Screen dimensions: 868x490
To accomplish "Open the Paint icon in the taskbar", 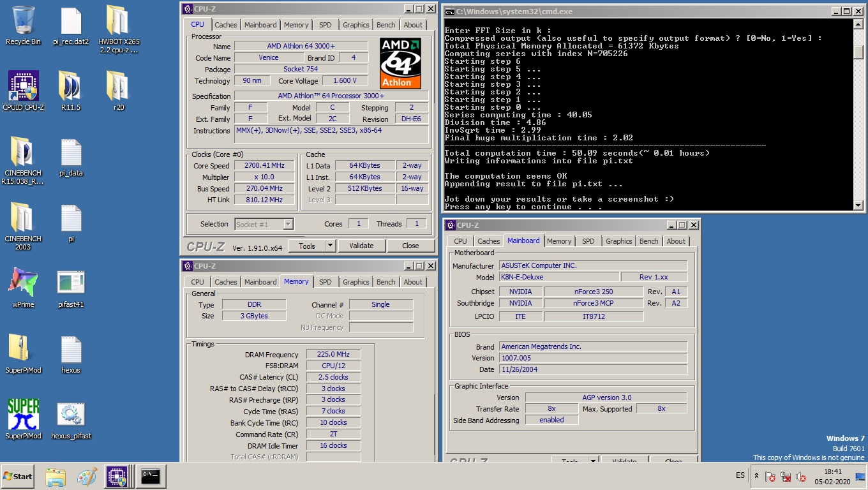I will [x=87, y=476].
